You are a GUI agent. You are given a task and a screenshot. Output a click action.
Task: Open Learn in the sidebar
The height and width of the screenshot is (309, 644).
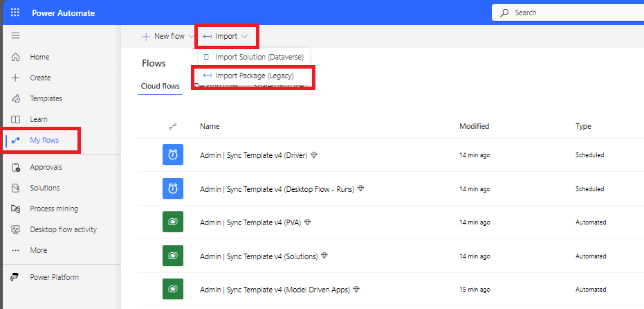coord(39,119)
